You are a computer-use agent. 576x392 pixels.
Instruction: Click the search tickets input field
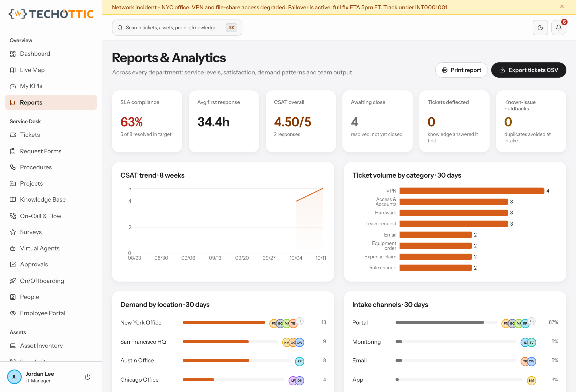177,27
